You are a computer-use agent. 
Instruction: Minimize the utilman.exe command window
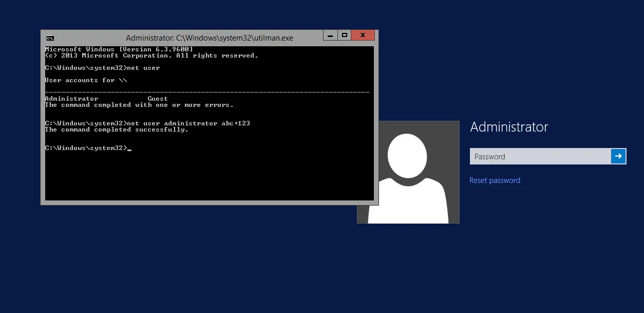tap(330, 35)
